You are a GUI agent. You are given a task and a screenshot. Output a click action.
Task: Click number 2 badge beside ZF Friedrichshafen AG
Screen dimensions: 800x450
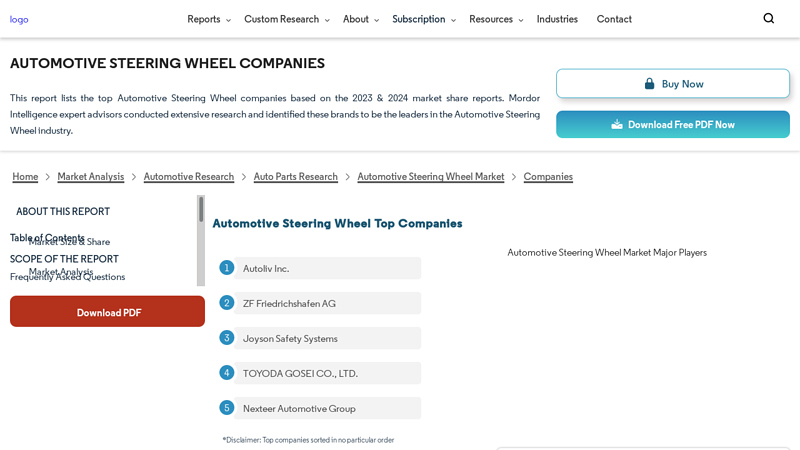[x=227, y=303]
